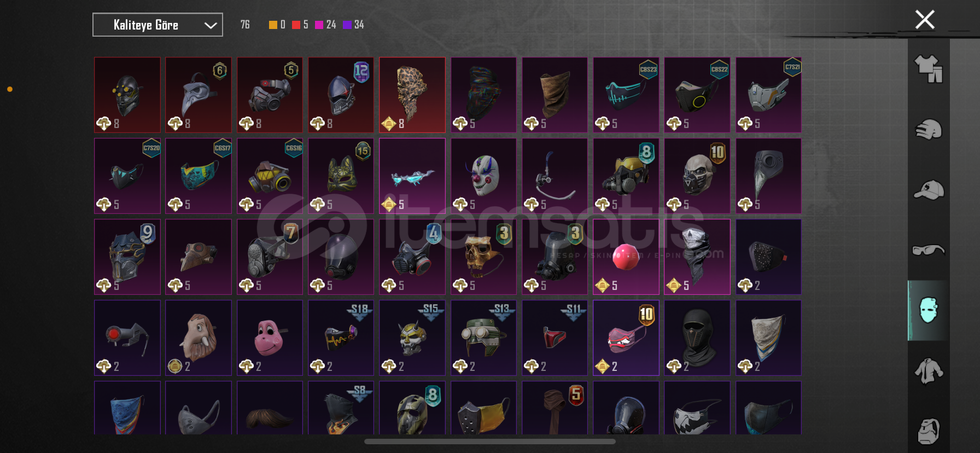Filter by the purple rarity swatch
Screen dimensions: 980x453
pos(347,25)
